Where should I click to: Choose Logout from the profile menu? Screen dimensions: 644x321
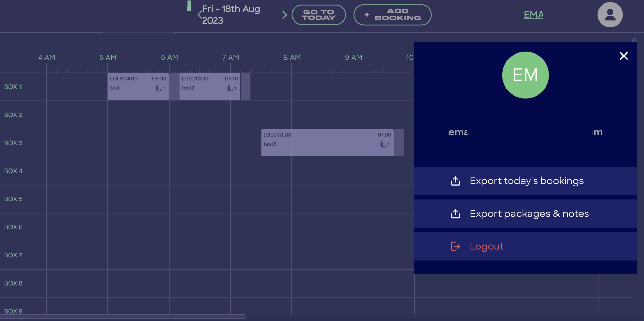click(x=486, y=246)
